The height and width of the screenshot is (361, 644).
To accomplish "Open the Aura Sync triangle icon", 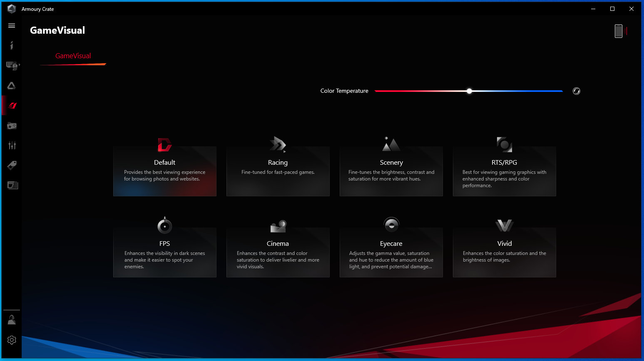I will coord(12,86).
